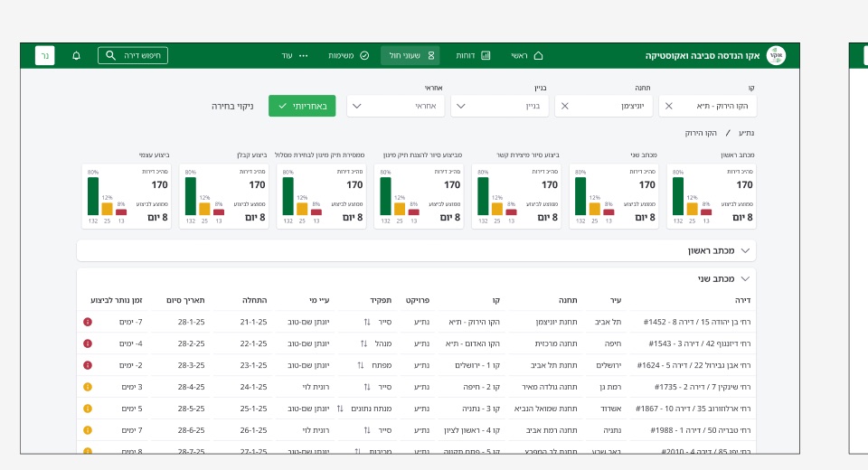Viewport: 868px width, 470px height.
Task: Click the company logo in the header
Action: pyautogui.click(x=776, y=55)
